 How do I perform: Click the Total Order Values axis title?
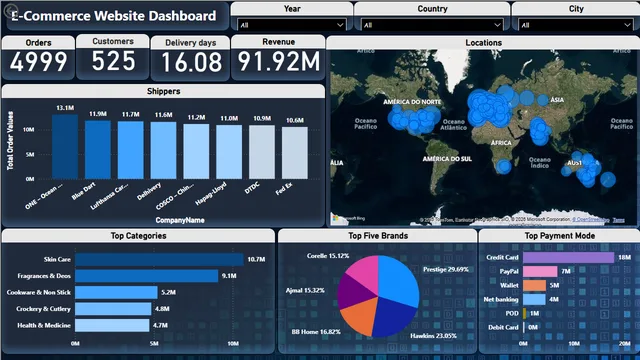[10, 140]
